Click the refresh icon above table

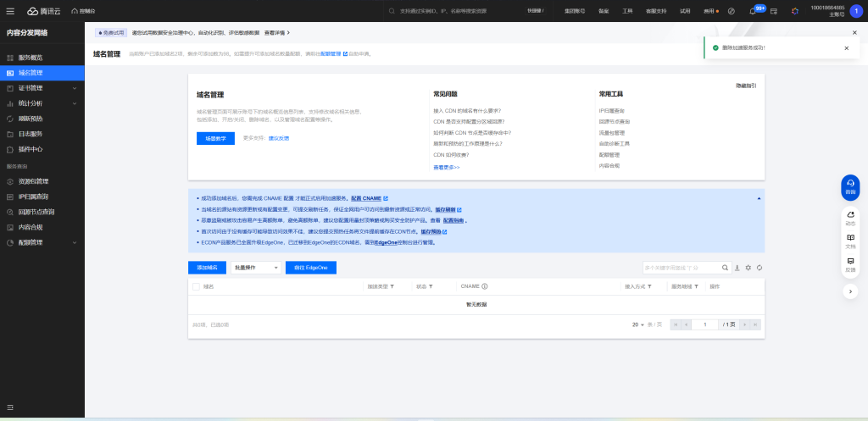pos(759,268)
